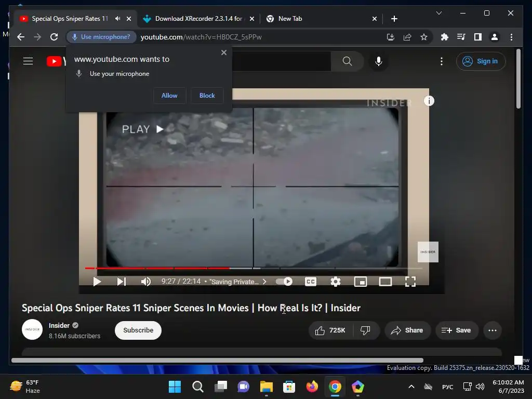Open Insider channel name link
Screen dimensions: 532x399
[59, 325]
